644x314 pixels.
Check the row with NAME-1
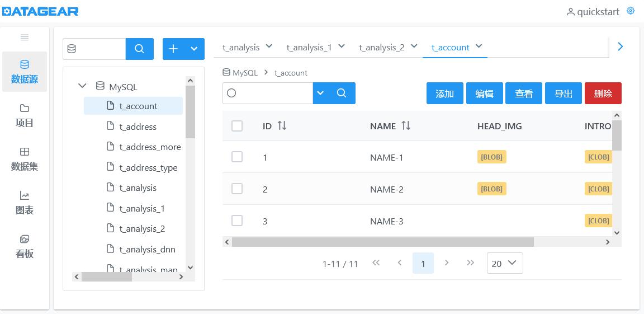click(237, 157)
